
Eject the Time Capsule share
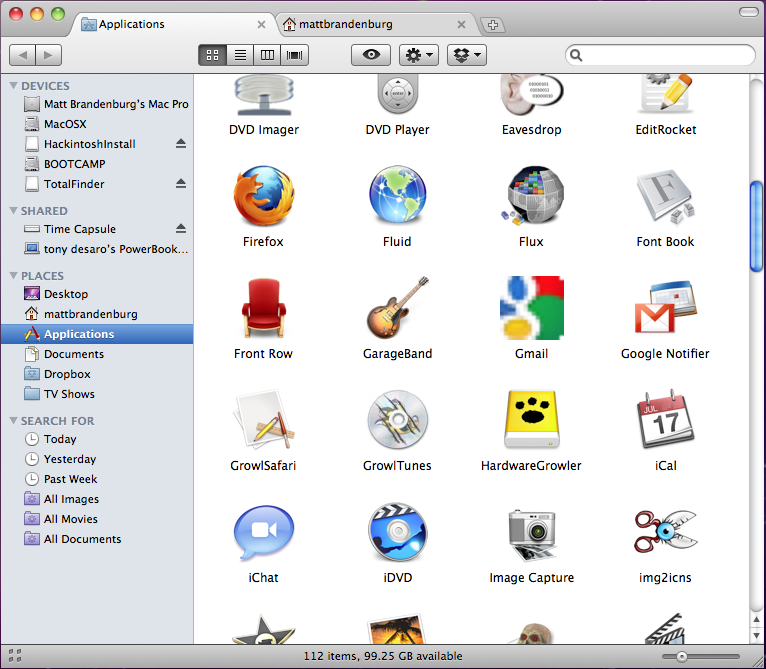point(181,229)
